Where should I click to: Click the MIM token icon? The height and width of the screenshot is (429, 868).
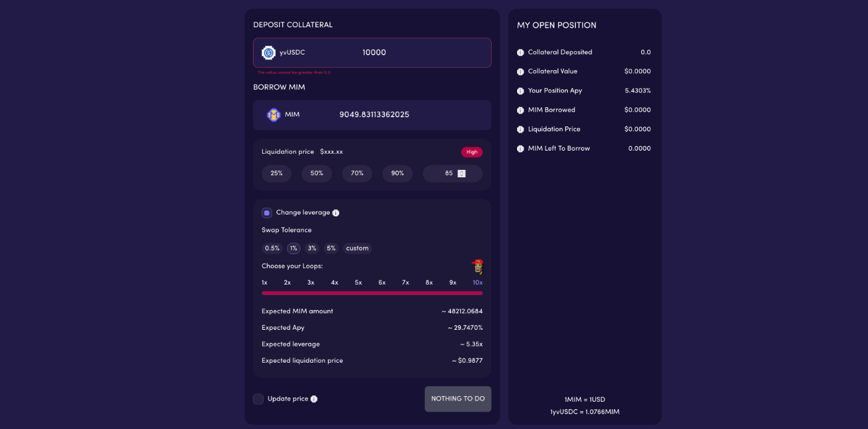click(x=273, y=115)
